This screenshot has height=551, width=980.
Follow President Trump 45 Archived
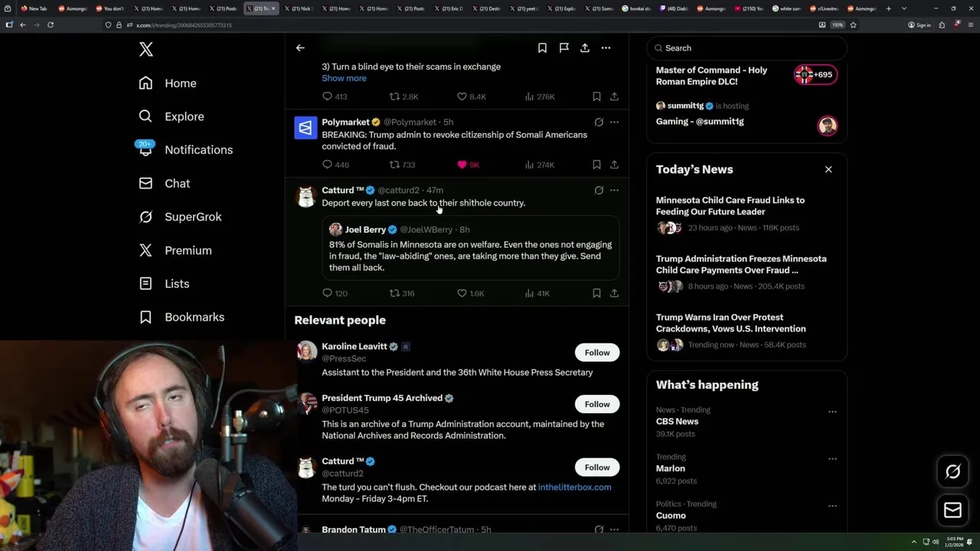(597, 404)
